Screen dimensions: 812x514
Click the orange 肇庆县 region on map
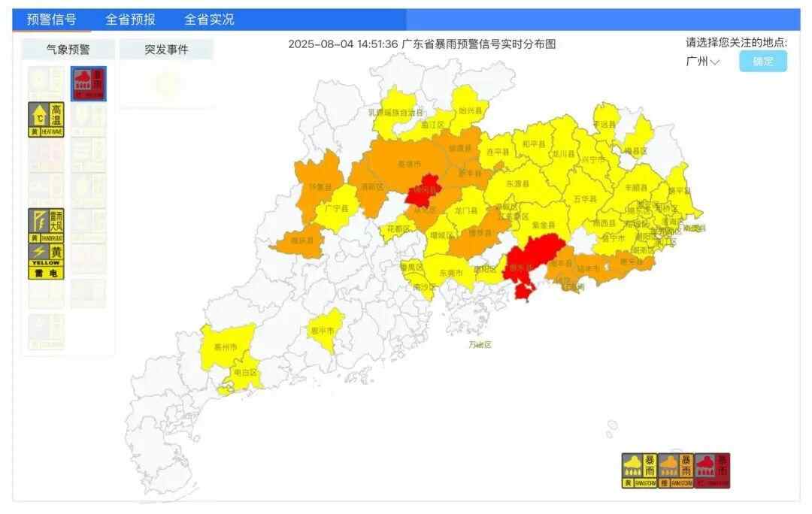pyautogui.click(x=301, y=240)
